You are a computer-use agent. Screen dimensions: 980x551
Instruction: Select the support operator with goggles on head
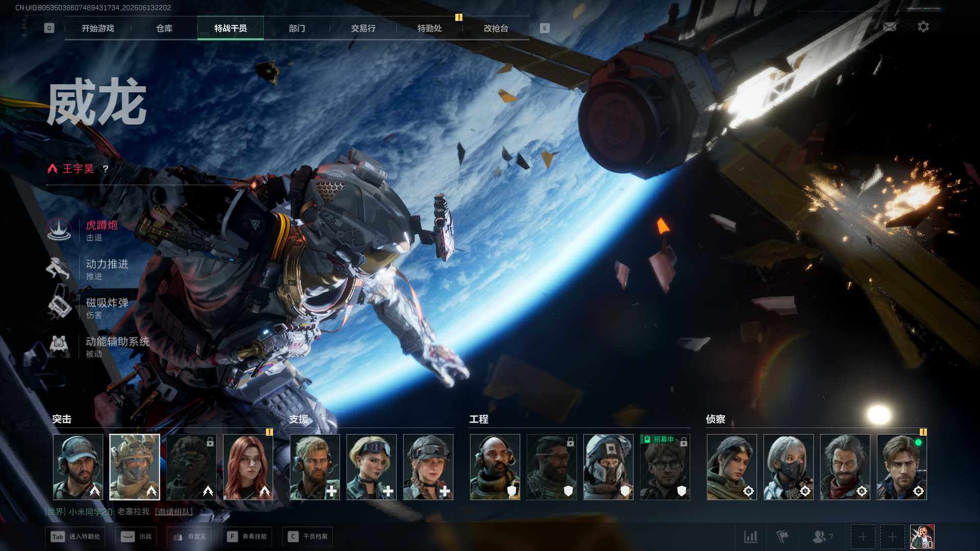pyautogui.click(x=372, y=467)
